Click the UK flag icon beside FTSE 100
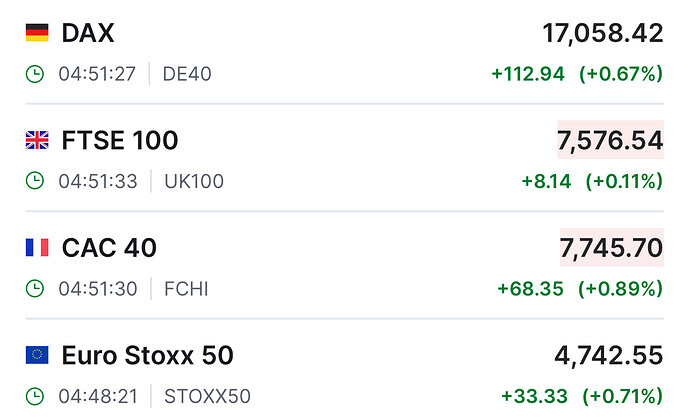 click(37, 140)
